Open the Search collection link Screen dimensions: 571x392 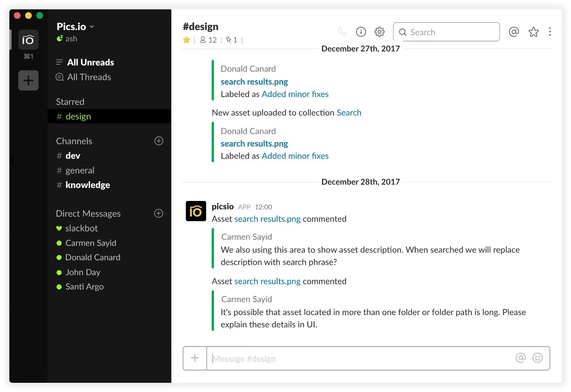(349, 113)
